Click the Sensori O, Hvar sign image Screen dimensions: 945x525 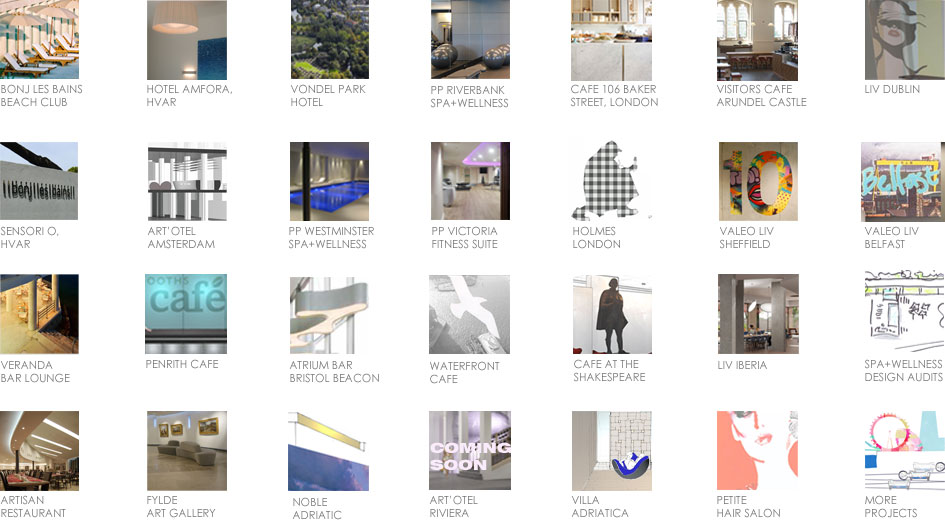(39, 181)
